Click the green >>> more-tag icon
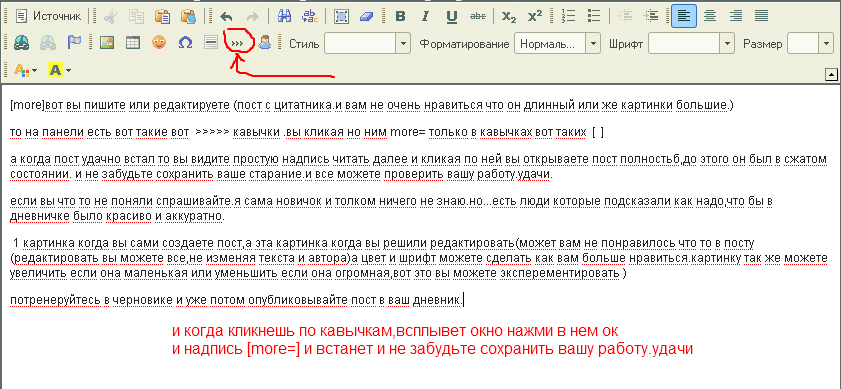The width and height of the screenshot is (841, 389). (x=237, y=43)
